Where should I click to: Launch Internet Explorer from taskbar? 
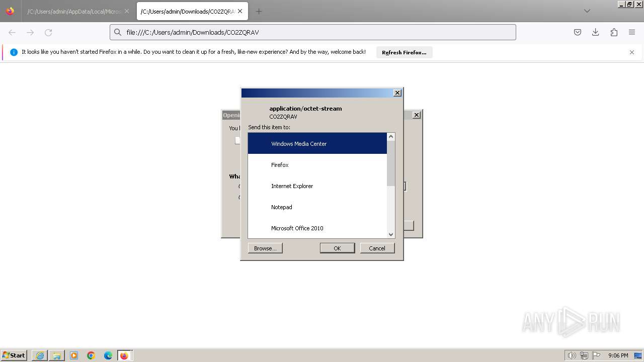tap(40, 355)
